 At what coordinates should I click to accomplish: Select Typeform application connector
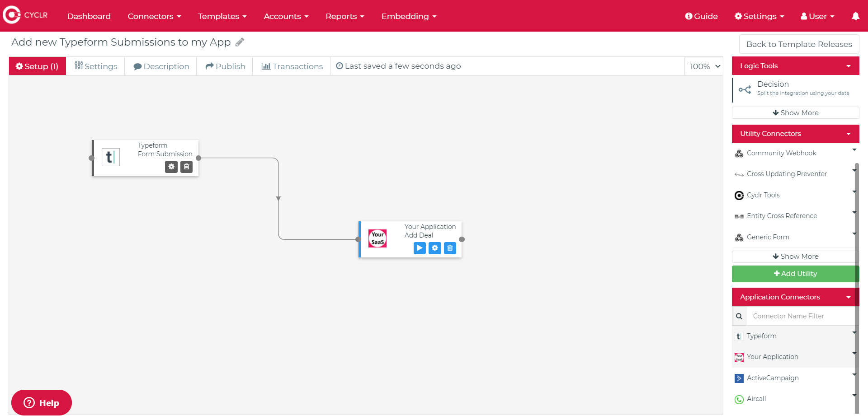pos(761,336)
